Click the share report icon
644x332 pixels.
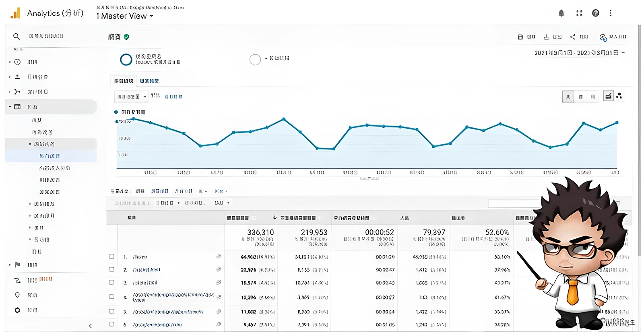tap(573, 37)
